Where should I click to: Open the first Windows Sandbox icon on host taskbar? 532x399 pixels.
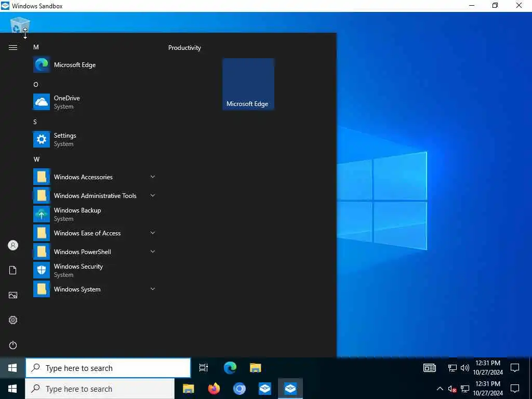coord(264,389)
